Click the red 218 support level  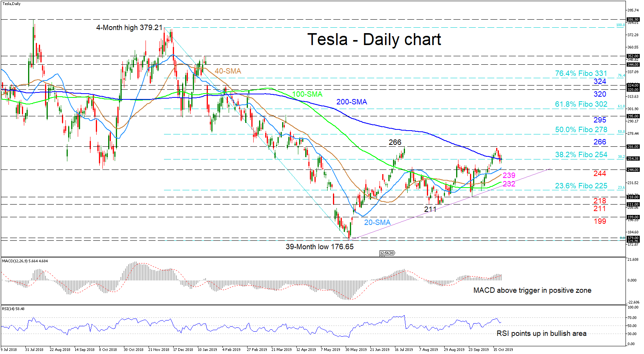[600, 201]
